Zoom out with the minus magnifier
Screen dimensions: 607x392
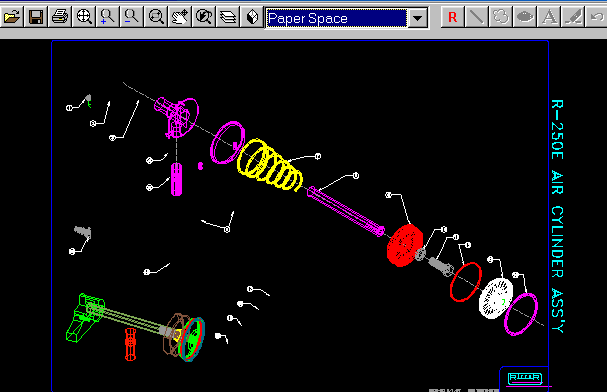pos(132,17)
